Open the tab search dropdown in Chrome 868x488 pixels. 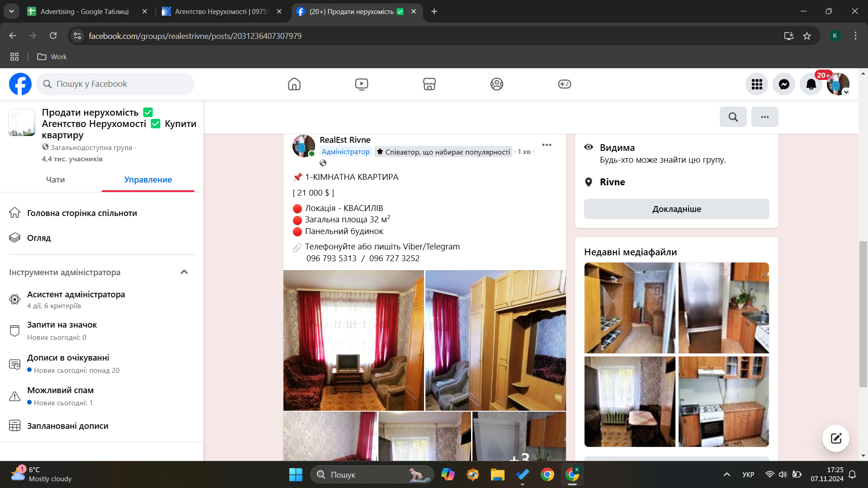[11, 11]
